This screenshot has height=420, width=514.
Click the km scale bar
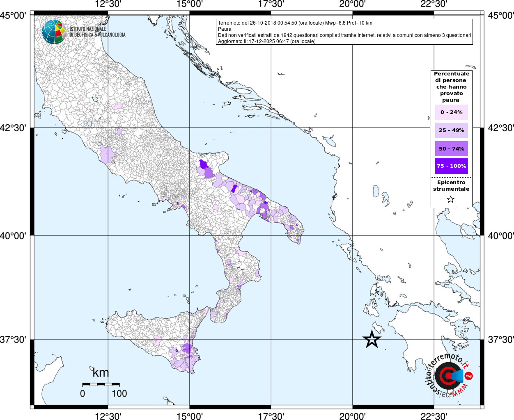(x=101, y=384)
